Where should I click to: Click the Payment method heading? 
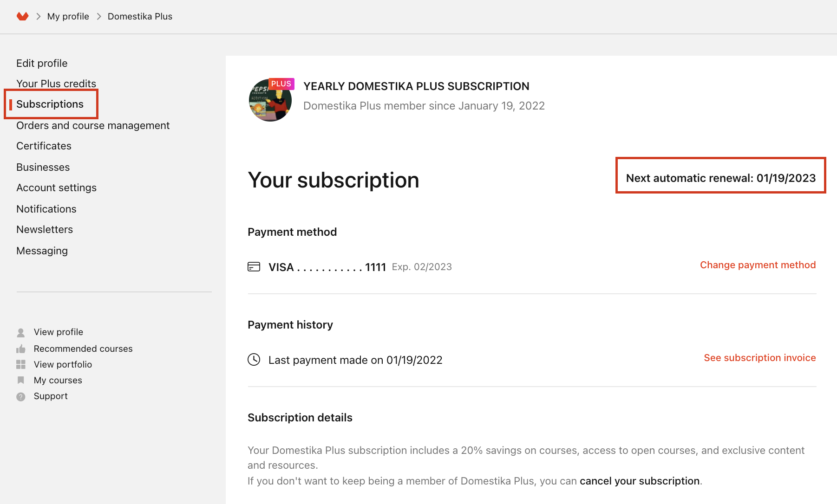[x=292, y=232]
